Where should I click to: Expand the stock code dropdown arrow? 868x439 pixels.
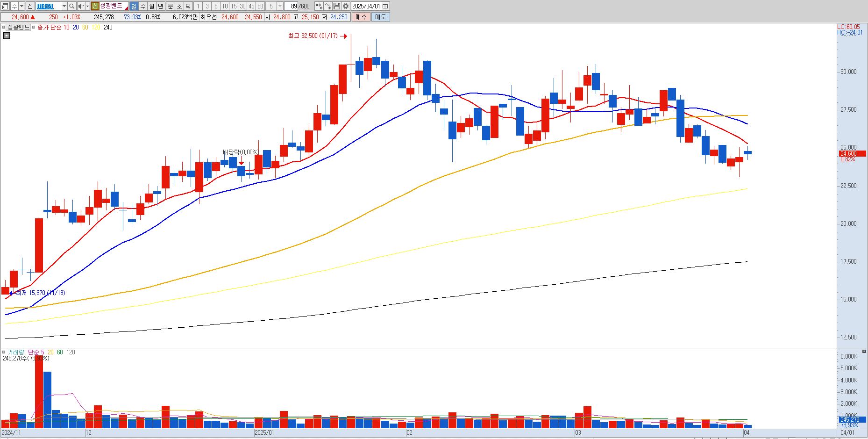(64, 6)
